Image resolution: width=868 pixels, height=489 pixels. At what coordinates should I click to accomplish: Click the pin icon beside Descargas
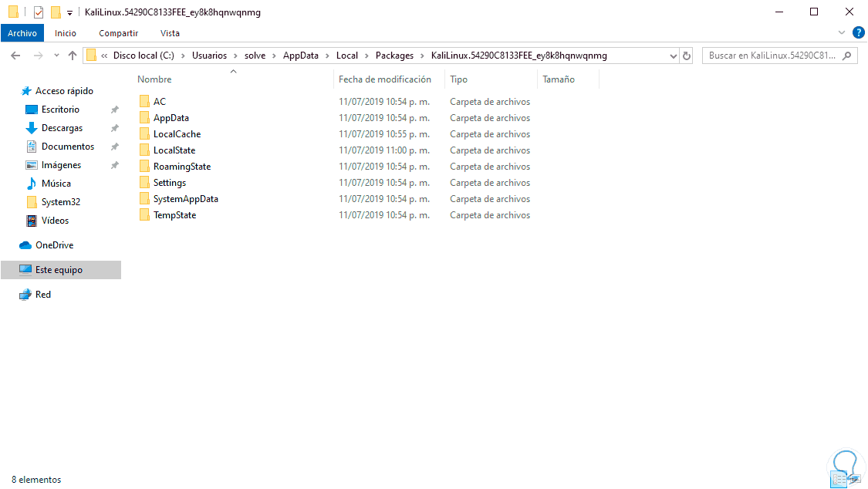(x=115, y=128)
